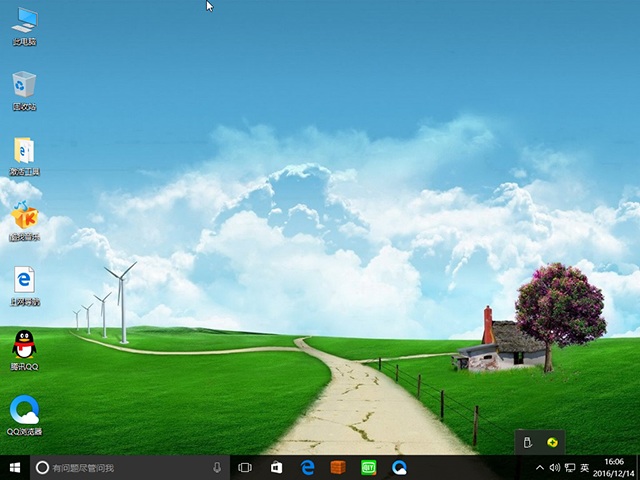Select the Tencent QQ penguin icon

(24, 348)
